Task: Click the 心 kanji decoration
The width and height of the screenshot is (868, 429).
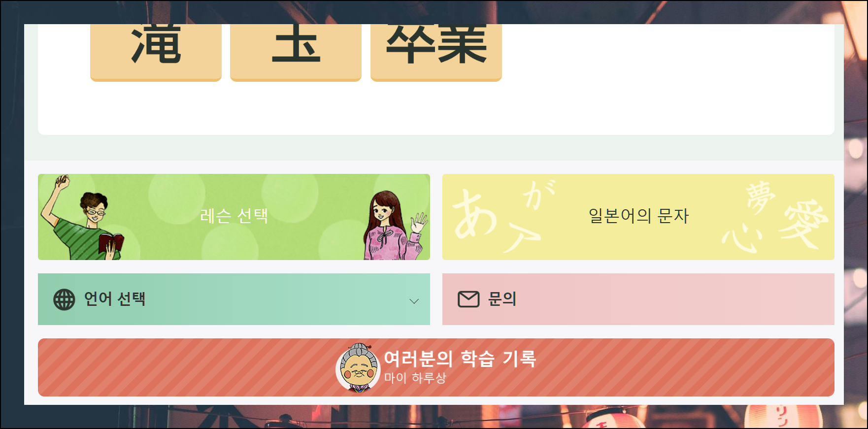Action: [742, 238]
